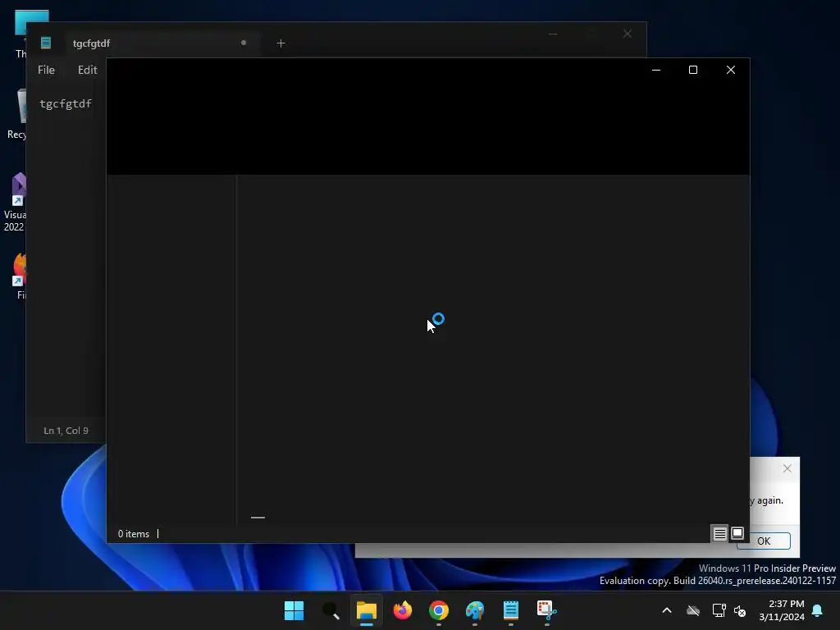This screenshot has height=630, width=840.
Task: Click into Notepad text tgcfgtdf
Action: 66,103
